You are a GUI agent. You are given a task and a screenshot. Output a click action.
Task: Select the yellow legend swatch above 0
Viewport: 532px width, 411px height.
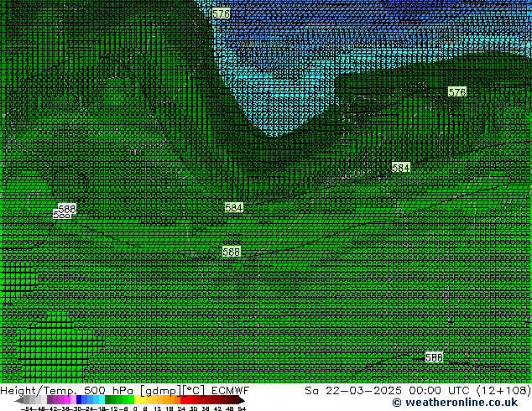[137, 399]
